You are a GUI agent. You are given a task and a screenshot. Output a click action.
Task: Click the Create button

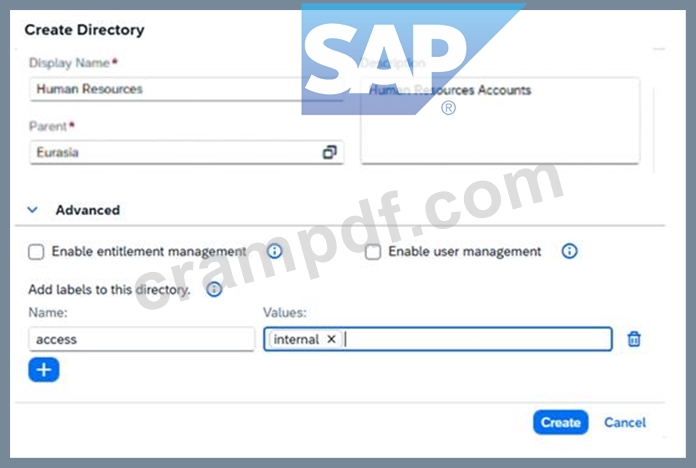click(561, 422)
